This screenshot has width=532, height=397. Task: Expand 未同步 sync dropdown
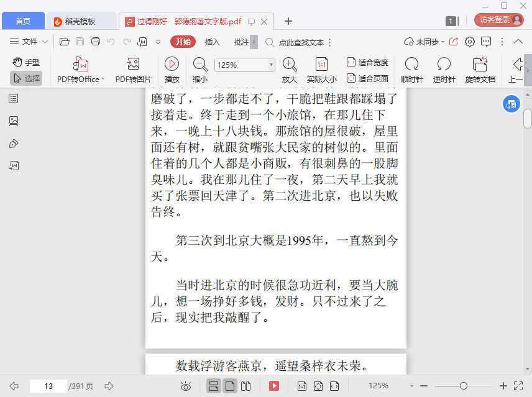[x=443, y=42]
